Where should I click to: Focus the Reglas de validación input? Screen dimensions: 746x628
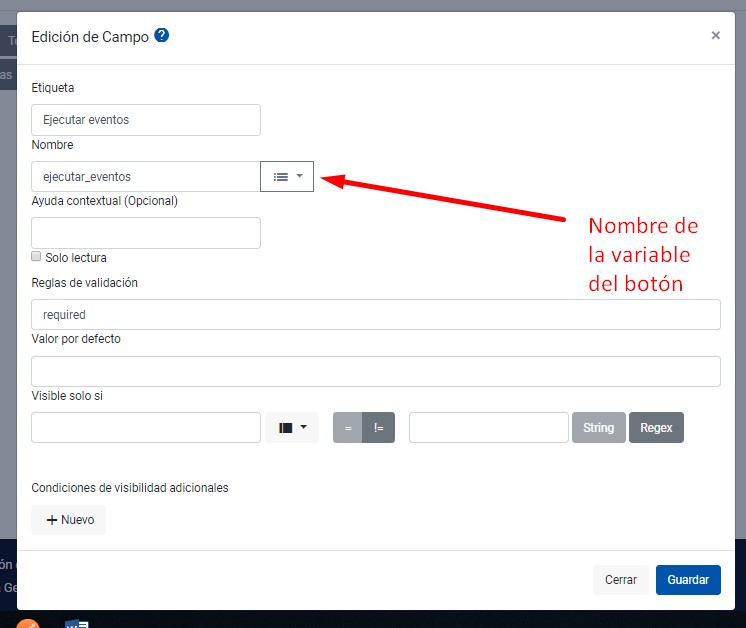coord(376,314)
